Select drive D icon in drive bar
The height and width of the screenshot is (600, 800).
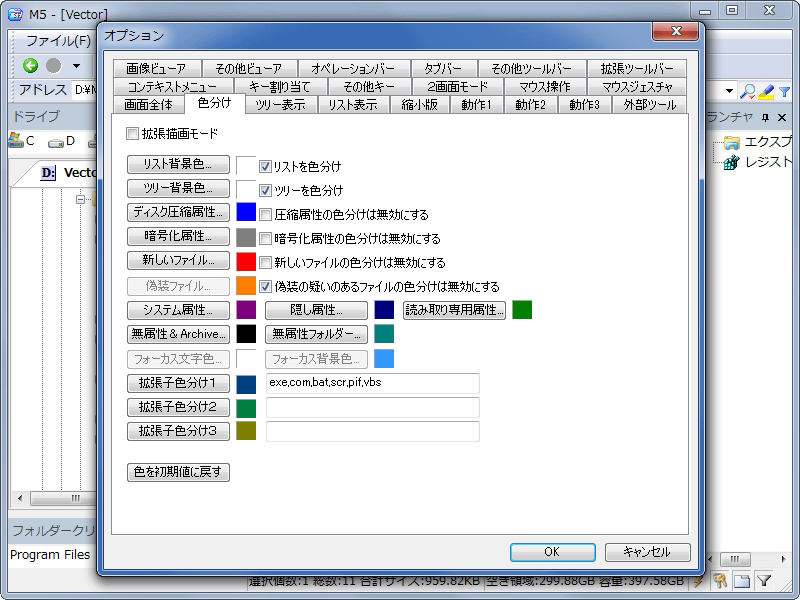62,141
